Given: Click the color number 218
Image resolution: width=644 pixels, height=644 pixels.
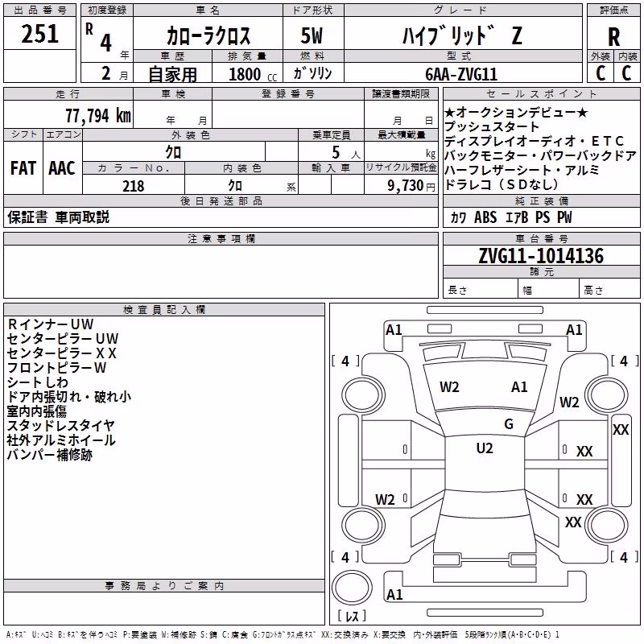Looking at the screenshot, I should [134, 186].
